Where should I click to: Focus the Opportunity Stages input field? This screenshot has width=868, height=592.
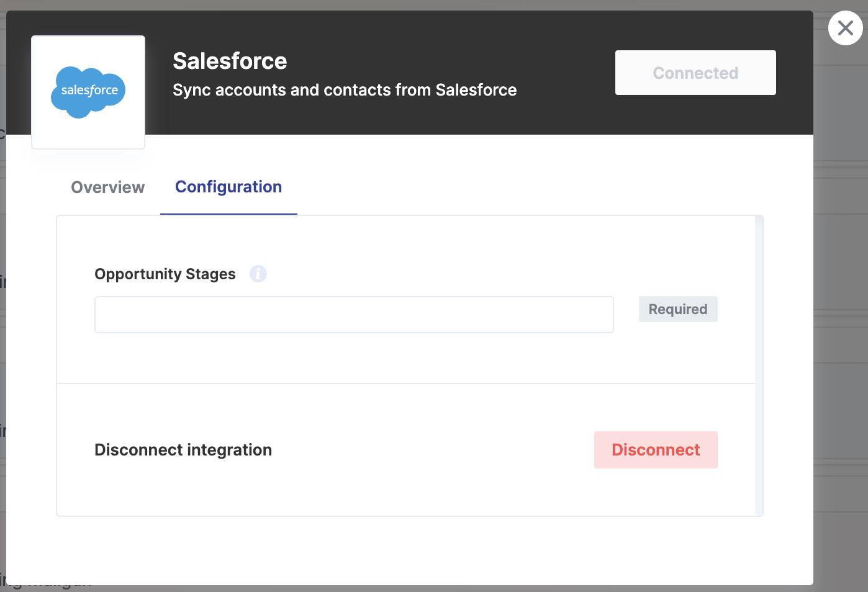pyautogui.click(x=354, y=315)
